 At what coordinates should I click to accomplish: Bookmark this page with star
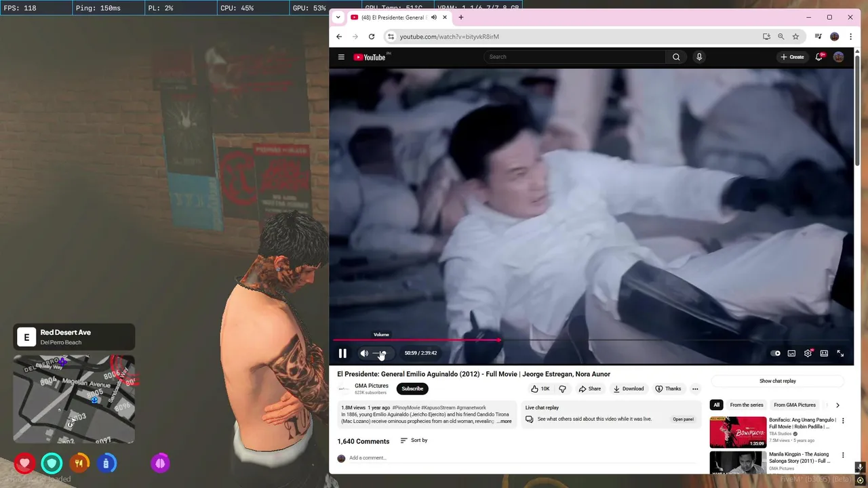point(796,37)
